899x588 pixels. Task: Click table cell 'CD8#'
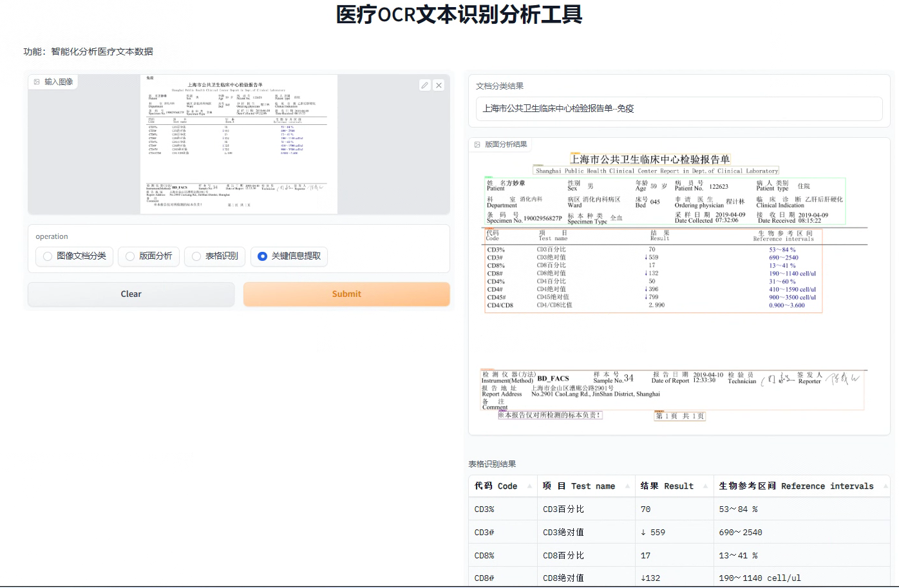point(503,578)
